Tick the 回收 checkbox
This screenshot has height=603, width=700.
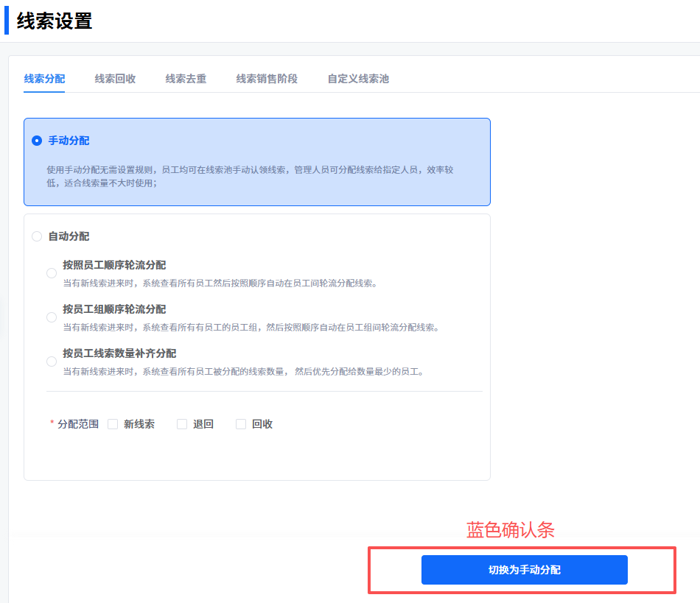click(x=241, y=424)
